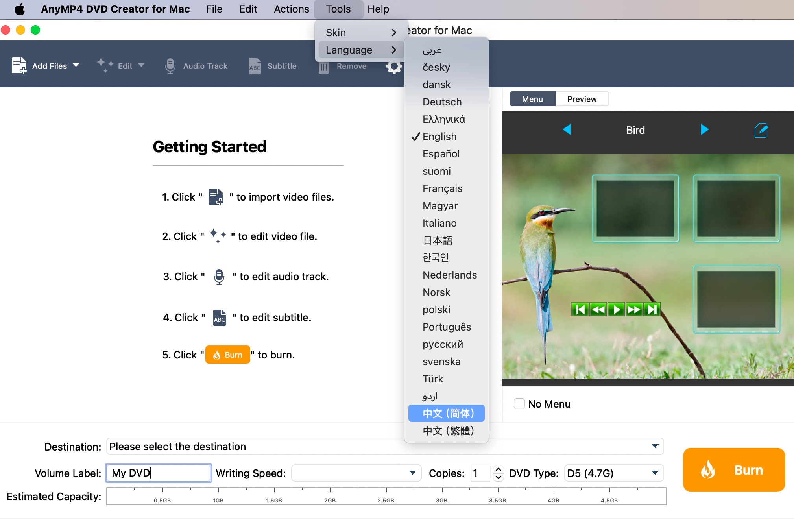794x532 pixels.
Task: Open Audio Track microphone tool
Action: tap(170, 66)
